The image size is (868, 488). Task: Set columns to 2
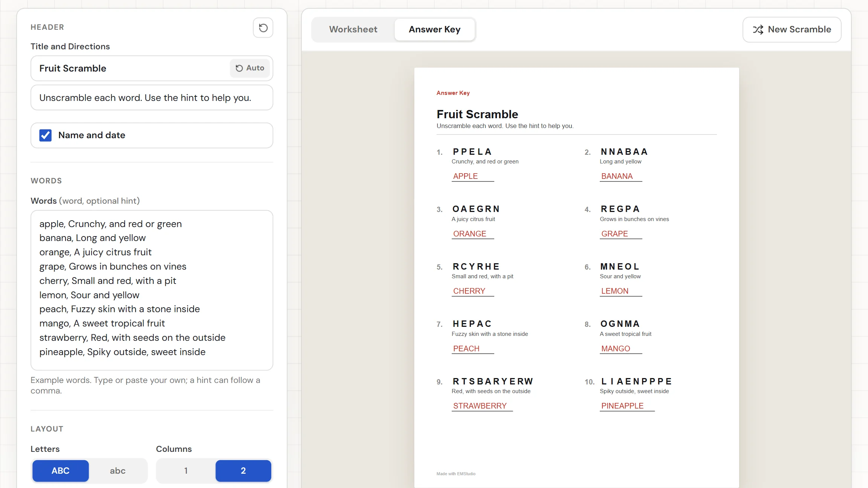(243, 471)
